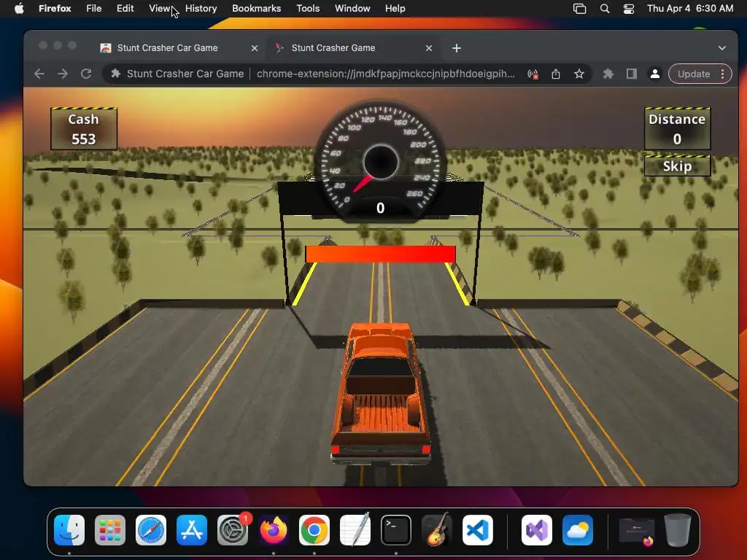Click the red-orange progress bar under the speedometer
The height and width of the screenshot is (560, 747).
coord(380,254)
